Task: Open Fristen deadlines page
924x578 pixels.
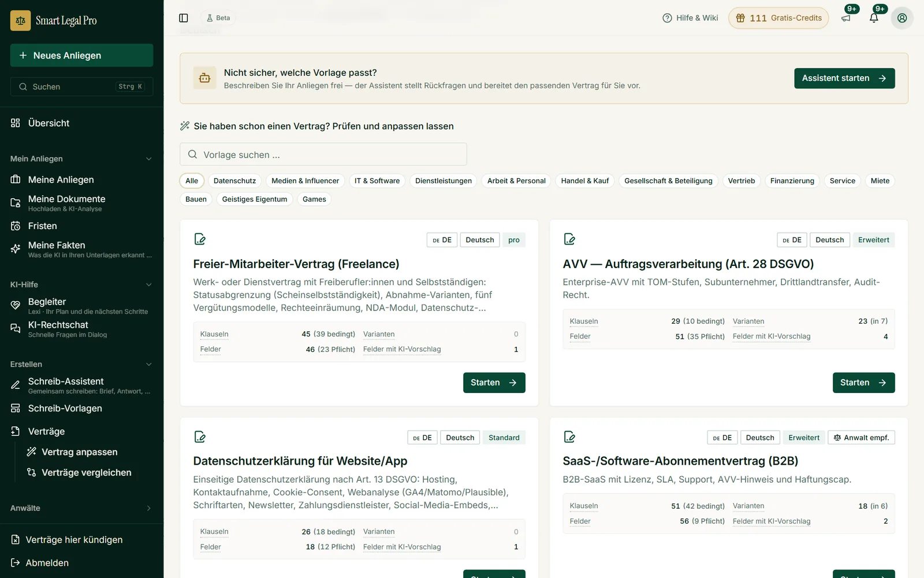Action: 82,226
